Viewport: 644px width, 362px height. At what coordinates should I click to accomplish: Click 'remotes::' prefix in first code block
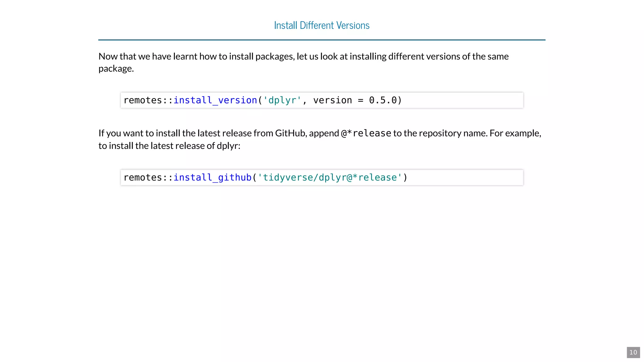(148, 100)
